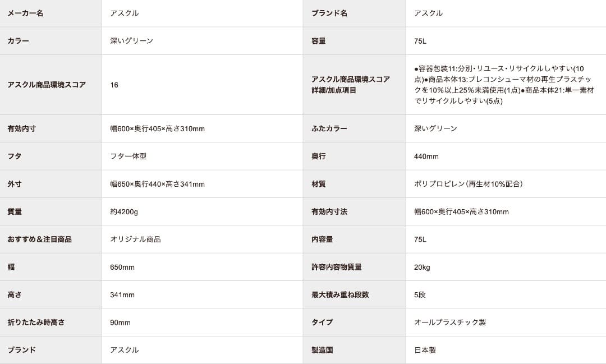Click 幅600×奥行405×高さ310mm beside 有効内寸
The image size is (606, 364).
pyautogui.click(x=157, y=128)
